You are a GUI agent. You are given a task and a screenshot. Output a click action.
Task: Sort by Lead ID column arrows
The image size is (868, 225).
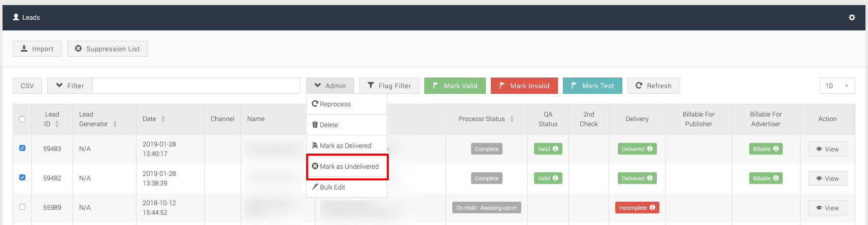click(x=57, y=124)
